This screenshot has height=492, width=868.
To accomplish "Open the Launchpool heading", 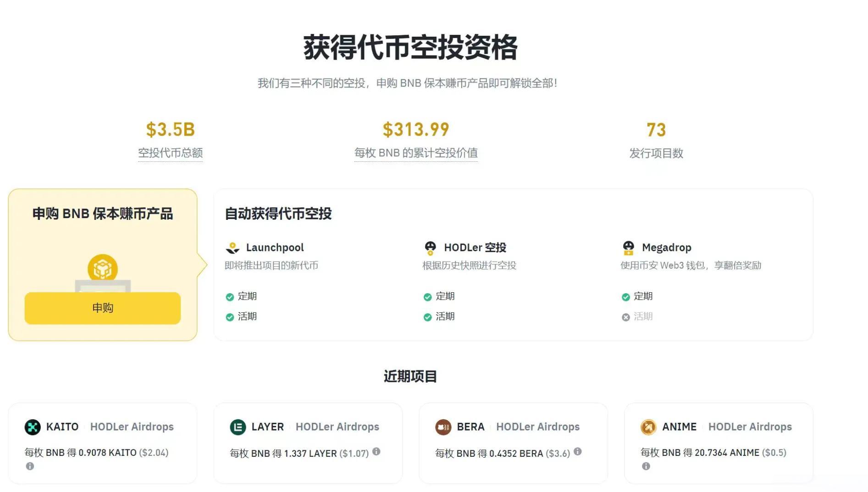I will [275, 248].
